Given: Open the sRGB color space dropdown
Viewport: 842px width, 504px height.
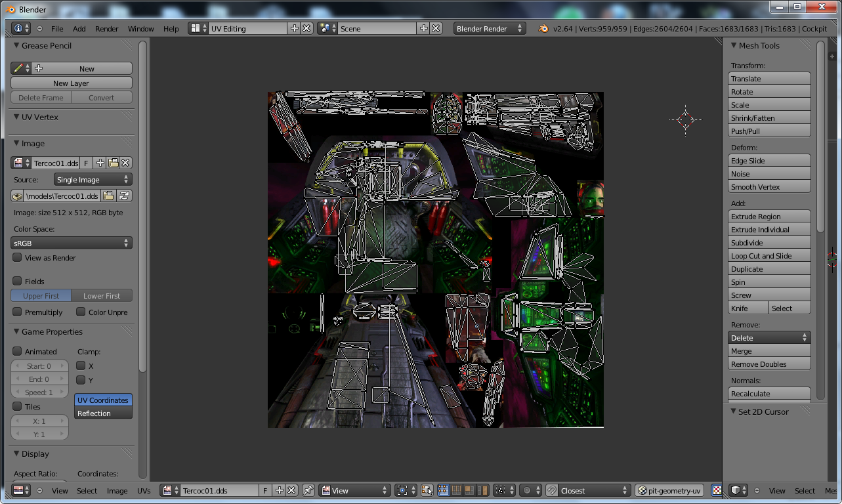Looking at the screenshot, I should [72, 243].
